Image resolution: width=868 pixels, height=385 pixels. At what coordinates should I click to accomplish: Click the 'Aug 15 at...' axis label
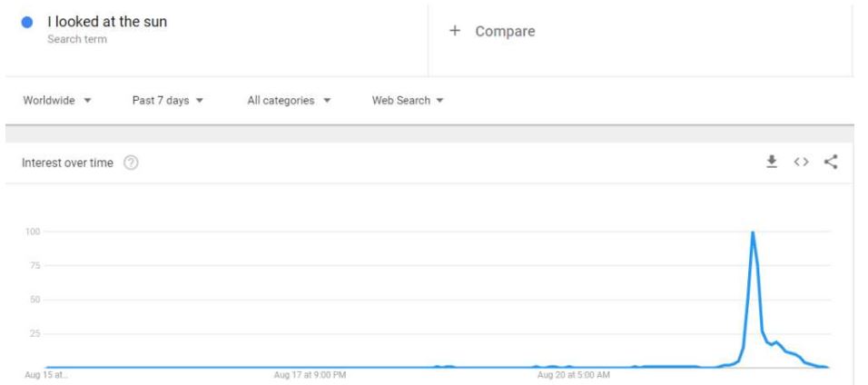click(44, 374)
